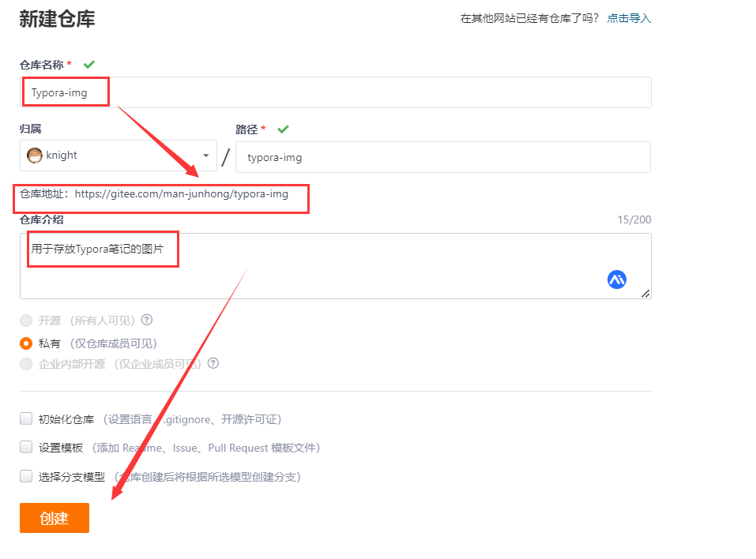The height and width of the screenshot is (559, 756).
Task: Click the repository URL text gitee.com/man-junhong/typora-img
Action: (181, 193)
